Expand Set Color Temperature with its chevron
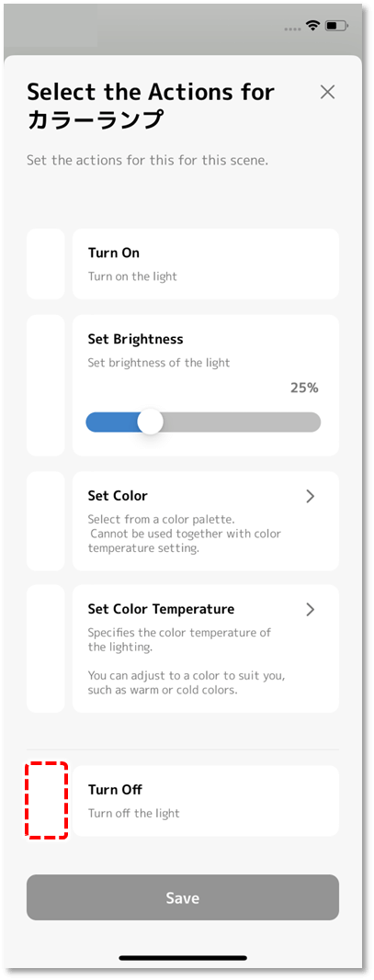This screenshot has height=980, width=374. [x=311, y=609]
